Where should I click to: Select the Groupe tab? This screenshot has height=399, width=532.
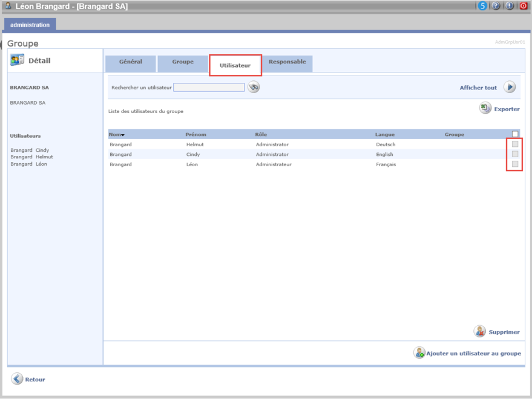click(x=183, y=62)
